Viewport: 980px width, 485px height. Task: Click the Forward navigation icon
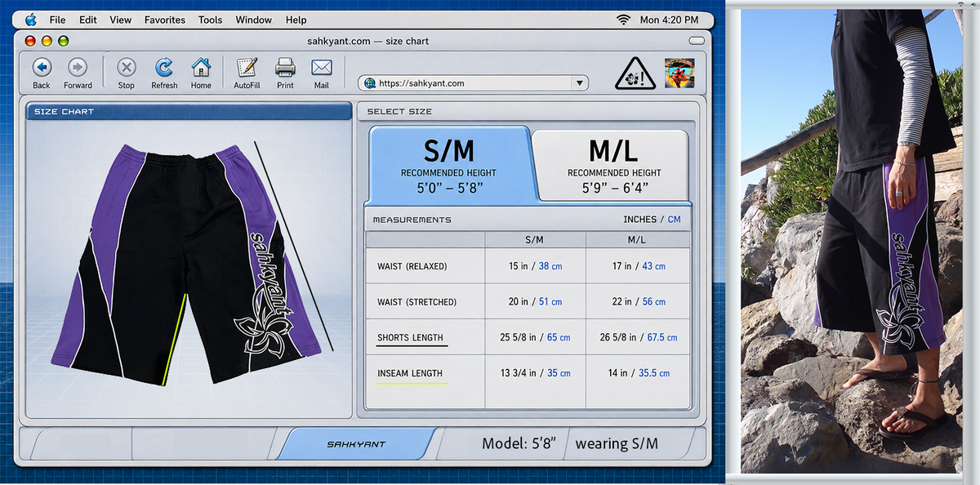tap(78, 67)
